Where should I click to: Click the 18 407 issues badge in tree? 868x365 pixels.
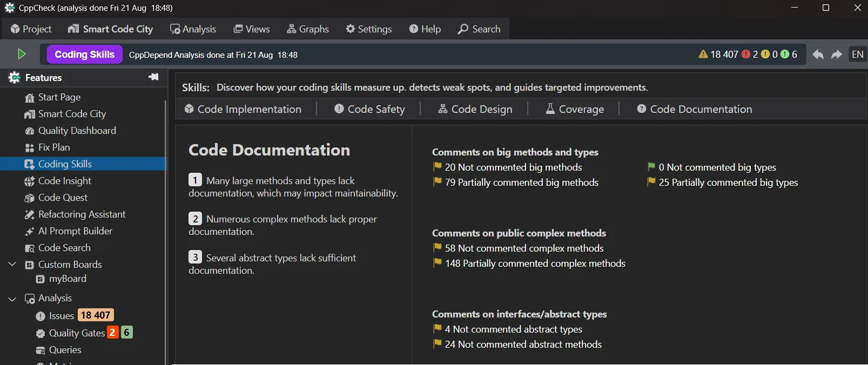click(x=96, y=315)
